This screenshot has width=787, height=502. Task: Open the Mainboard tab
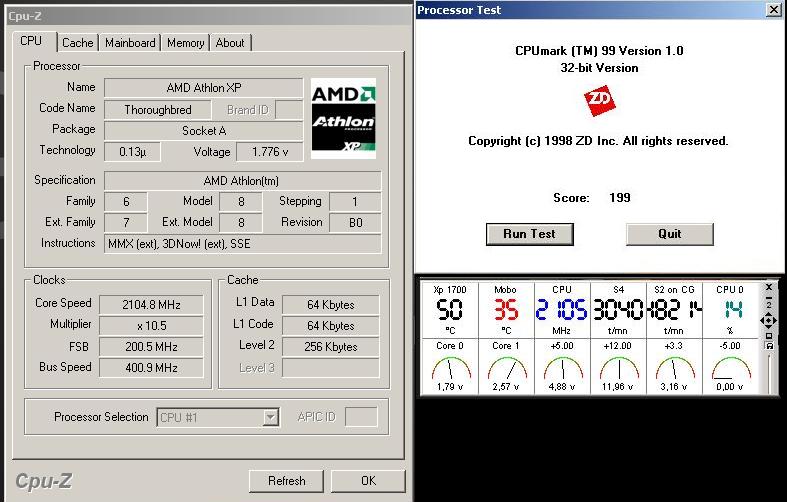click(130, 43)
